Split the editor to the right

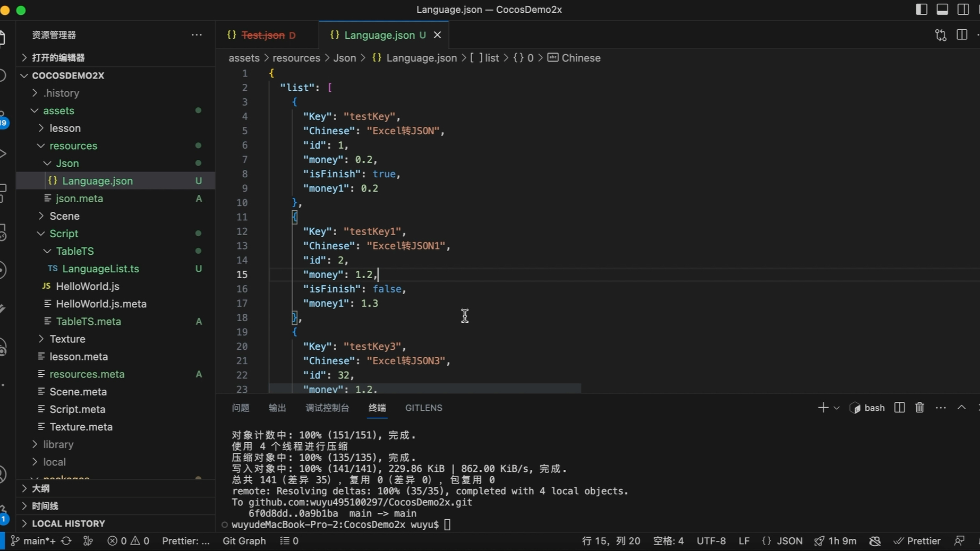pos(961,35)
